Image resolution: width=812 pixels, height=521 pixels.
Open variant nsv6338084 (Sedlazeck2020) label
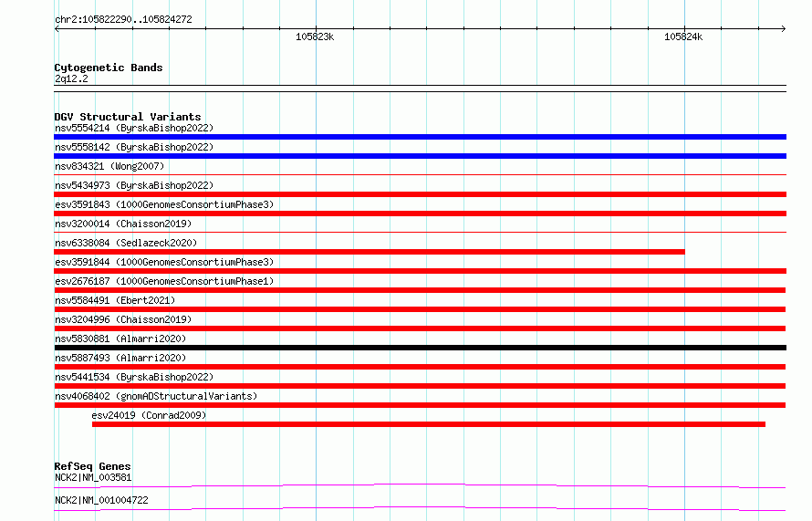[126, 243]
